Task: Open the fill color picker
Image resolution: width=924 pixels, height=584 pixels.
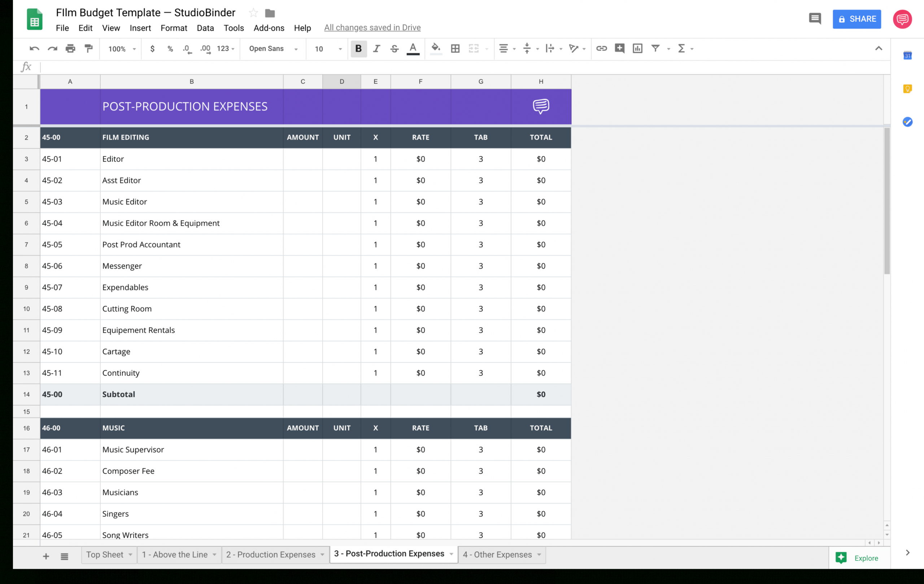Action: click(436, 49)
